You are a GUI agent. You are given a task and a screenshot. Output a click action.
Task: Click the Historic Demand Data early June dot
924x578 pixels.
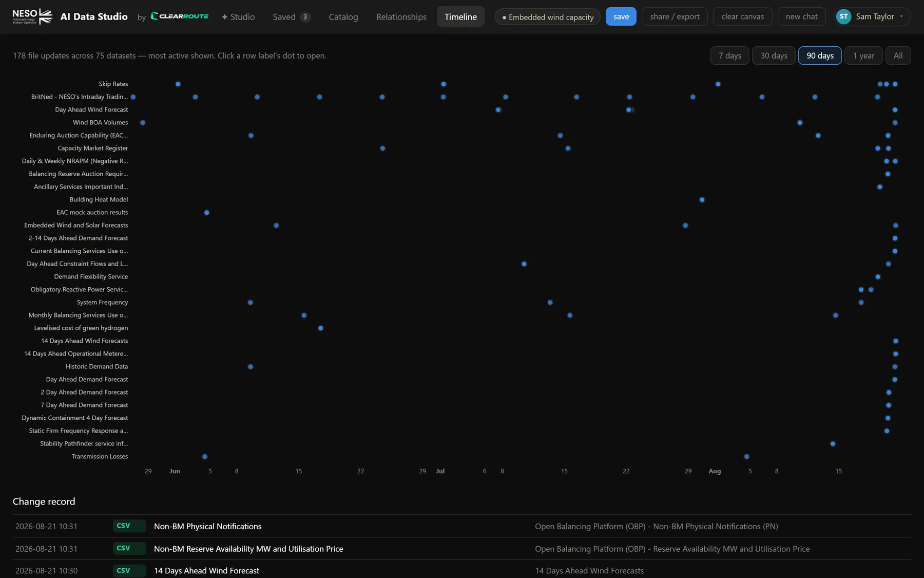click(251, 367)
